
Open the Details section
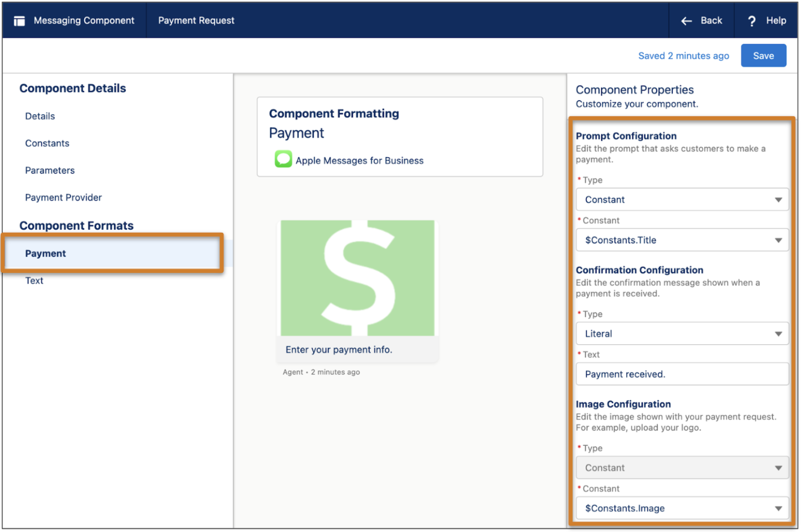coord(40,116)
